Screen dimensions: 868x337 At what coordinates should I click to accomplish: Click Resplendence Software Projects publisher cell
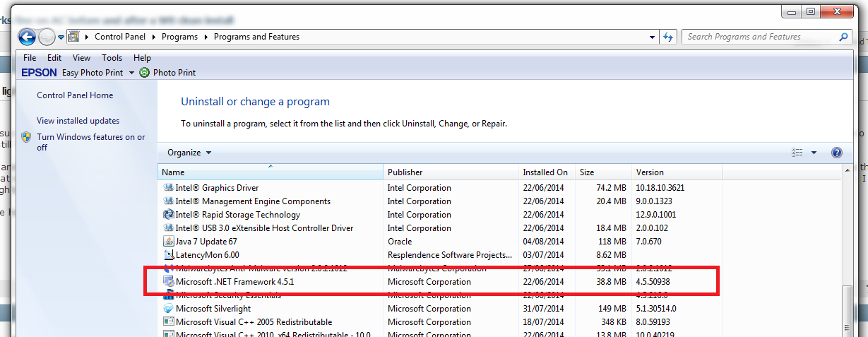[x=450, y=255]
